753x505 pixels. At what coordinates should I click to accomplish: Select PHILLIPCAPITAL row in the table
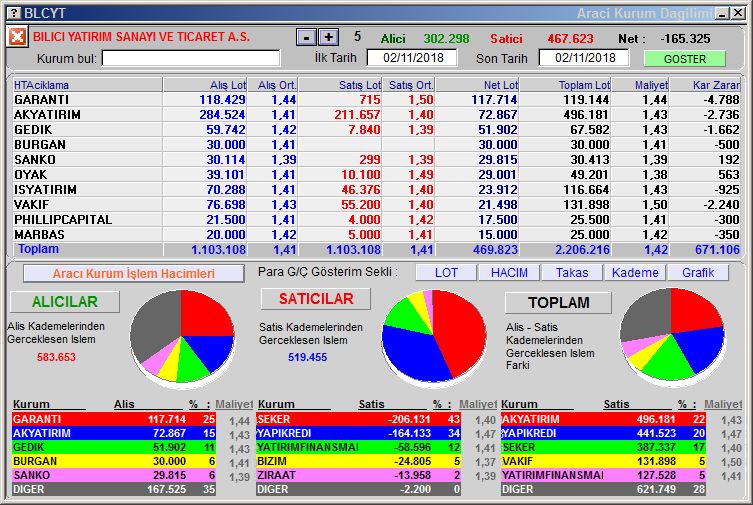pos(376,219)
